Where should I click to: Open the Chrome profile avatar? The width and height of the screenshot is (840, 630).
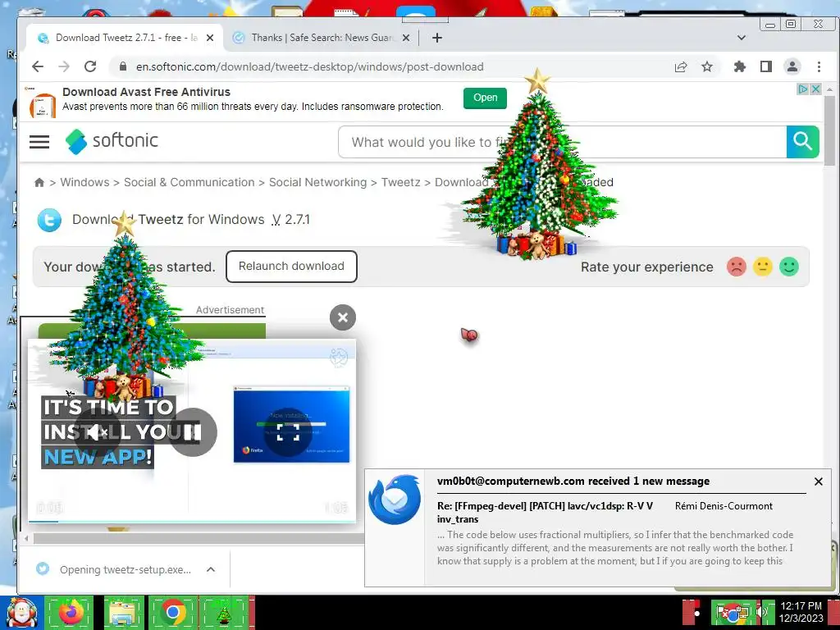click(x=792, y=67)
